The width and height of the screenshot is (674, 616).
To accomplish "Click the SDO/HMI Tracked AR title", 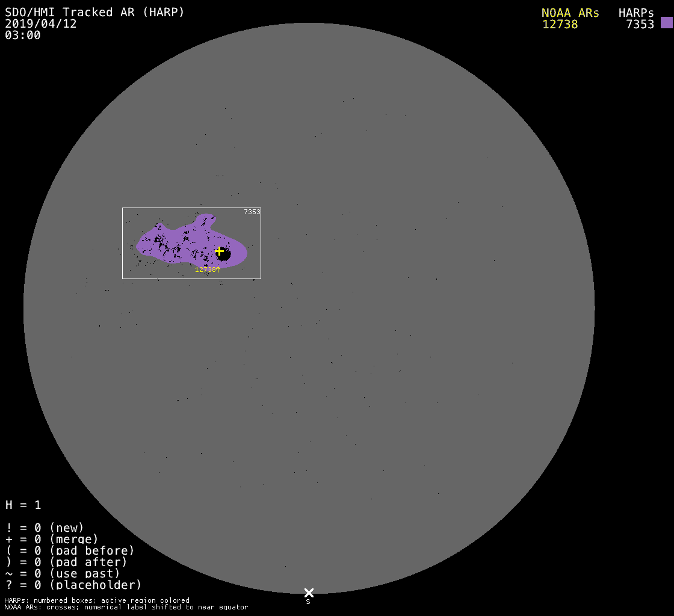I will coord(94,12).
